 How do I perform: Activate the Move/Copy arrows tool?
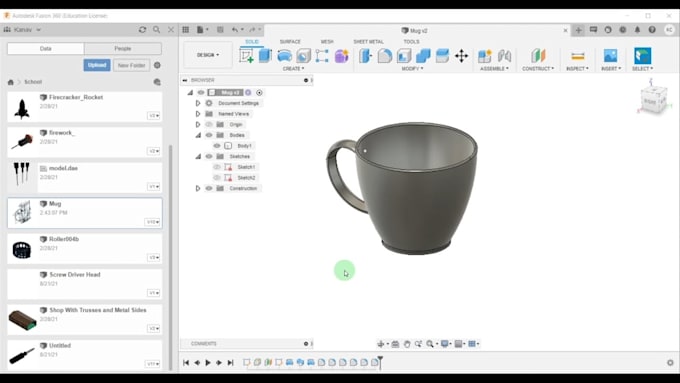tap(461, 56)
